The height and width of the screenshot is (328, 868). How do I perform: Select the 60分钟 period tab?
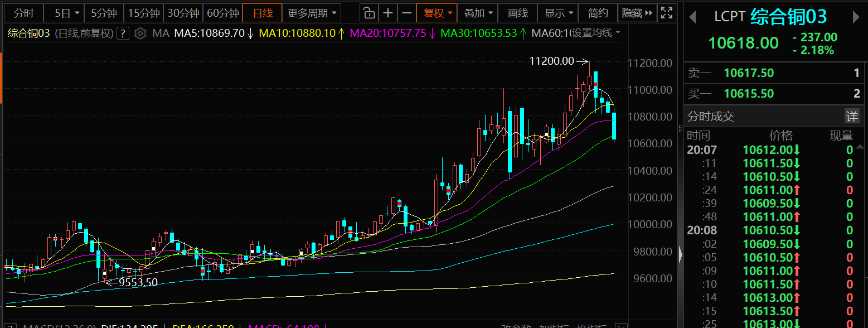222,13
